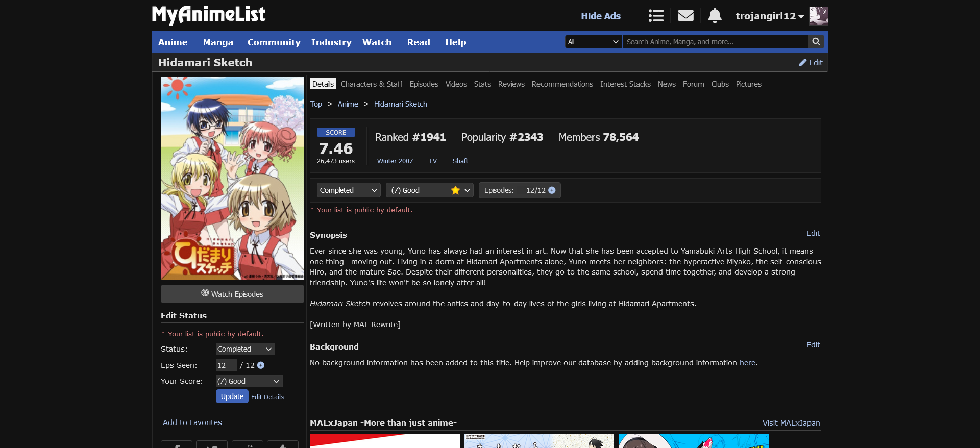980x448 pixels.
Task: Click the Eps Seen number field
Action: coord(226,365)
